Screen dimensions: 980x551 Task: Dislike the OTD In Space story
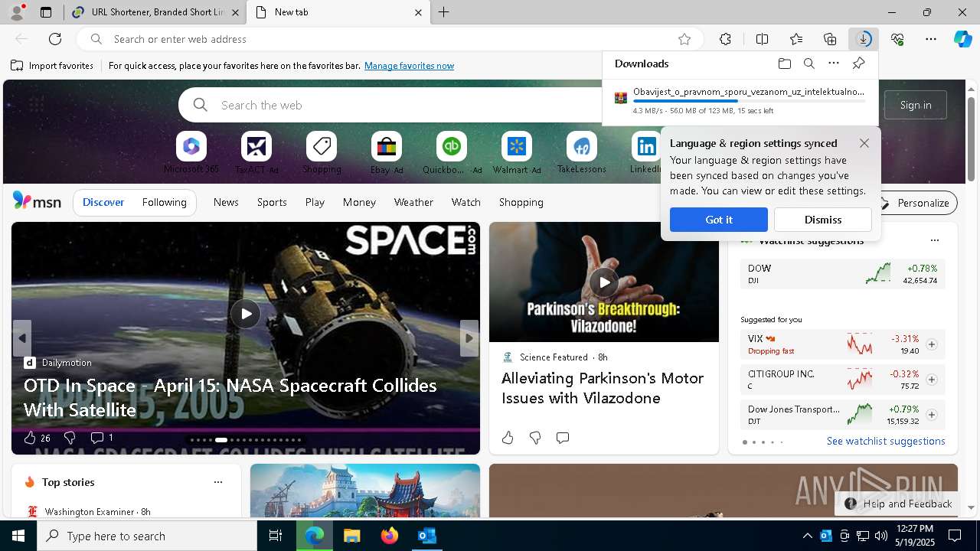click(x=70, y=438)
